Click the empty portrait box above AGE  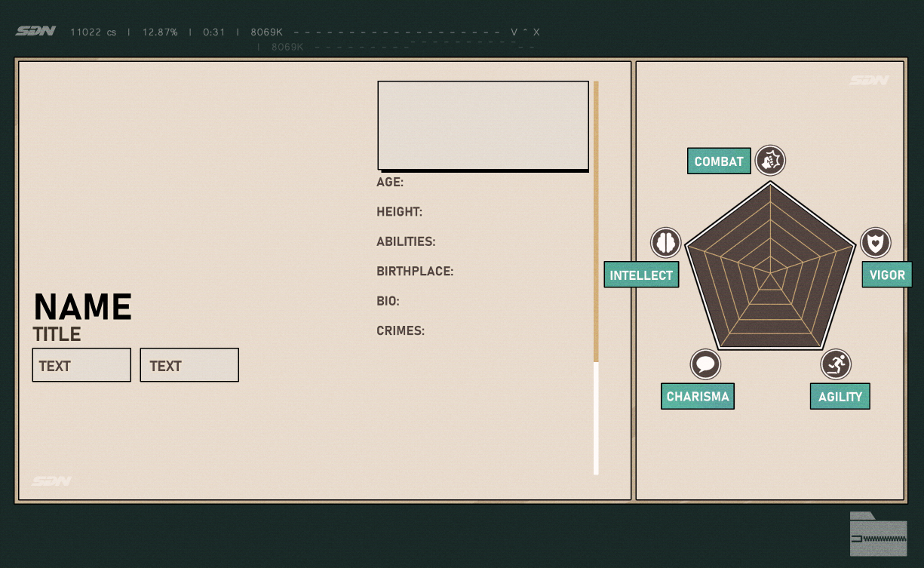tap(483, 125)
